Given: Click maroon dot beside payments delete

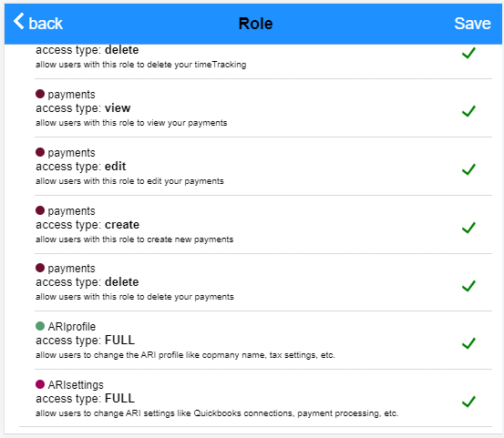Looking at the screenshot, I should [40, 268].
